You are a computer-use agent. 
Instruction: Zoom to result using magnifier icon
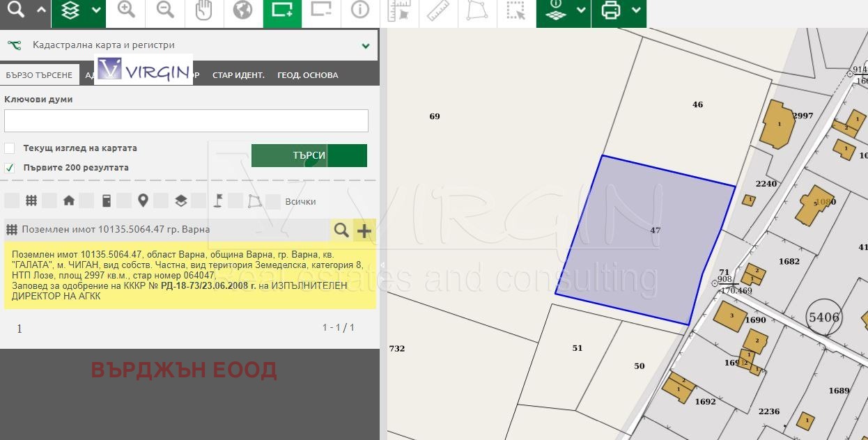click(x=341, y=230)
